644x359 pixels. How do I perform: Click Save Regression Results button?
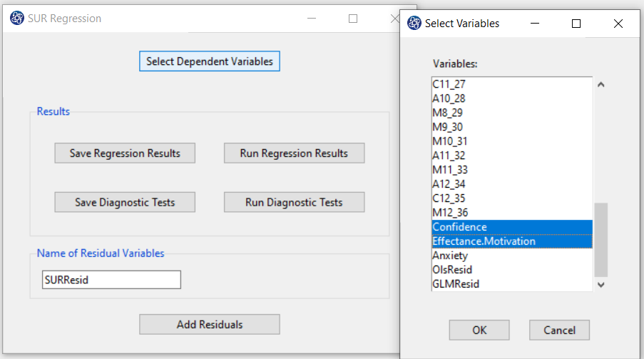tap(125, 153)
